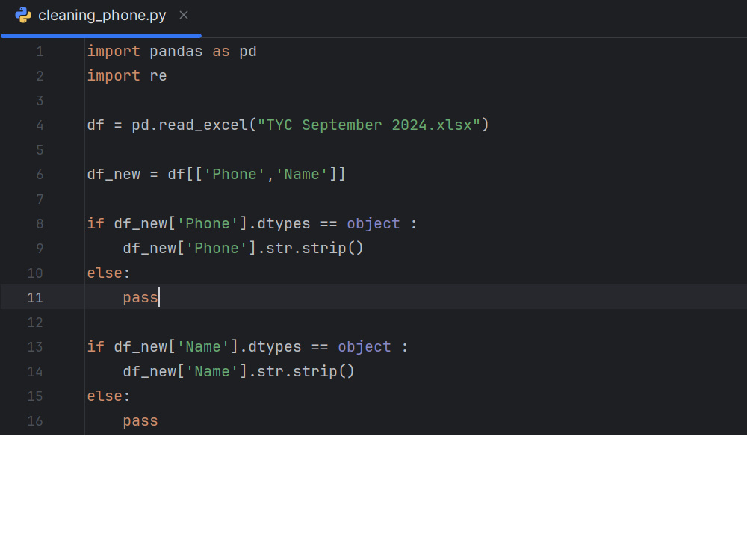Click line number 8 in gutter
Screen dimensions: 747x560
point(40,224)
